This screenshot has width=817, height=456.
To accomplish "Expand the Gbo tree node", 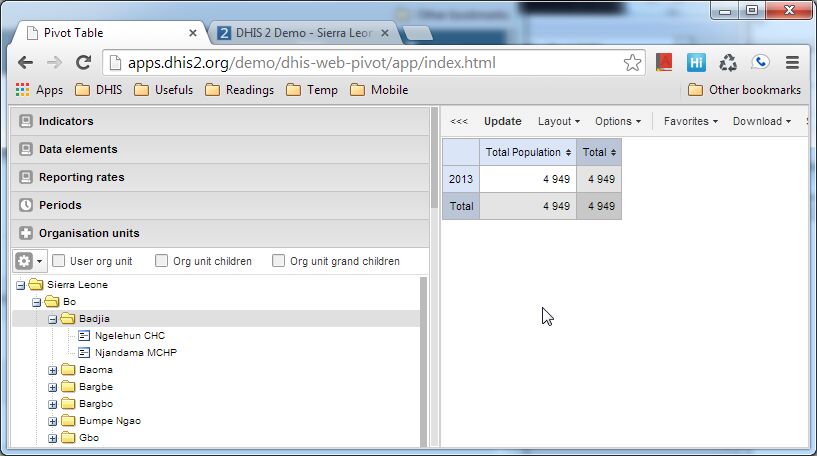I will tap(53, 438).
